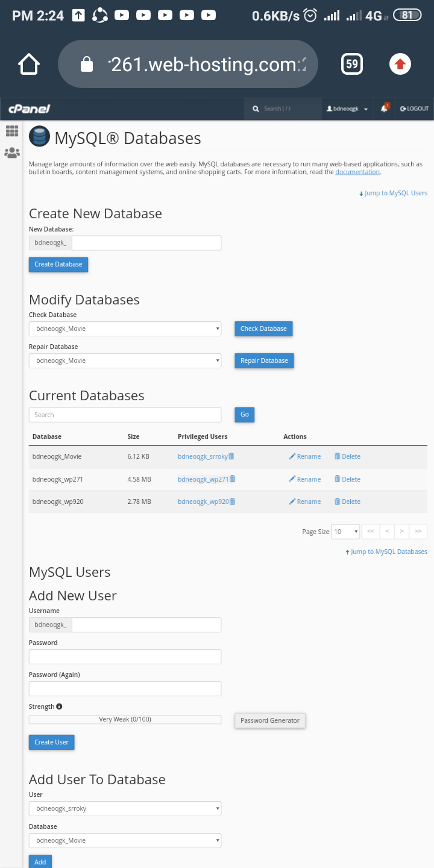Open the bdneoqgk user account dropdown
434x868 pixels.
pos(347,108)
